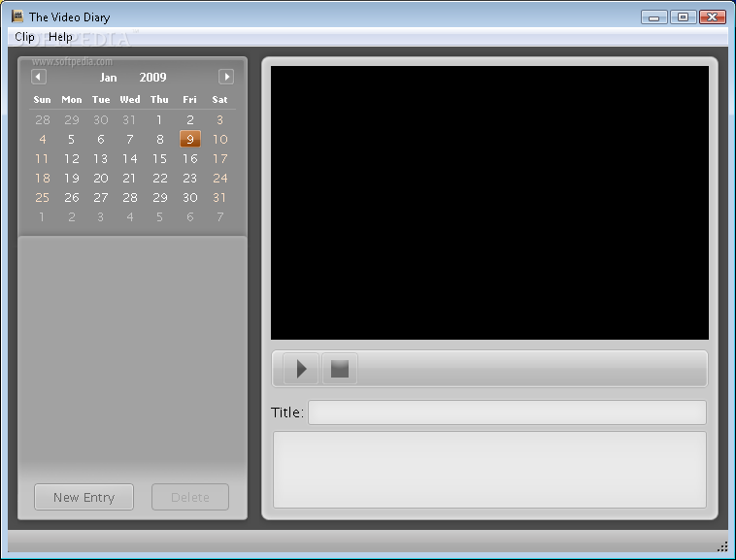Select January 17 in the calendar
This screenshot has height=560, width=736.
point(219,159)
